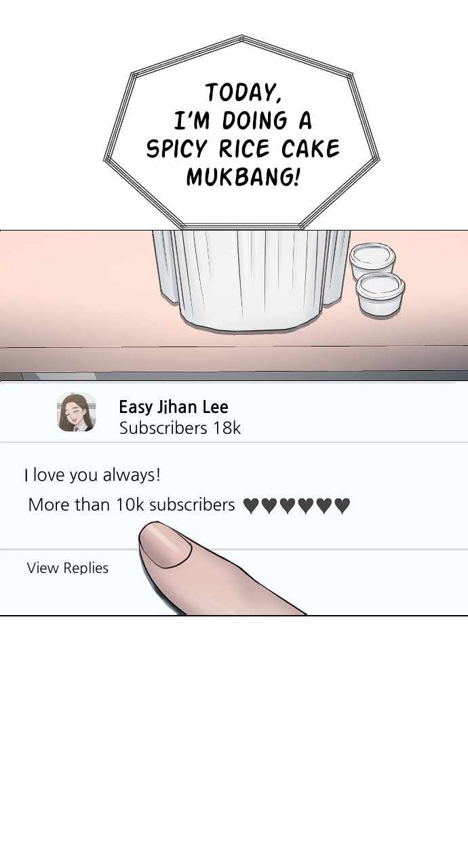Select the More than 10k subscribers line
468x868 pixels.
click(x=131, y=505)
